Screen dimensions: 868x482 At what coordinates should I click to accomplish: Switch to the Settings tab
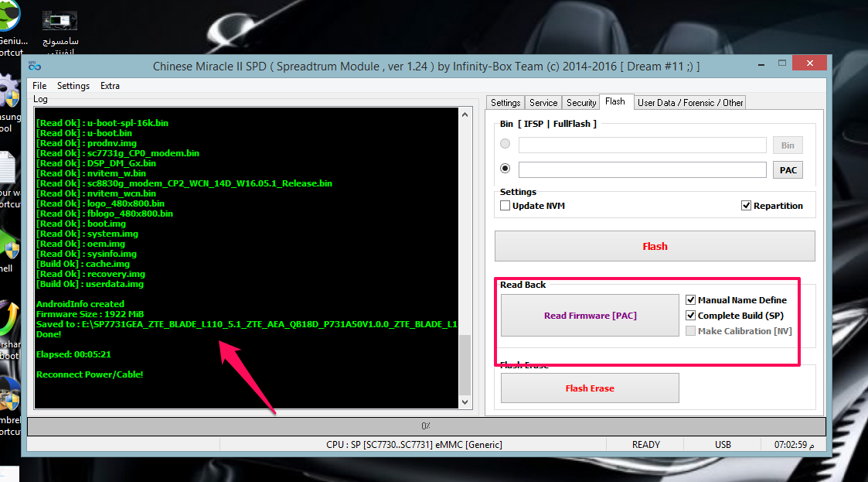tap(505, 102)
